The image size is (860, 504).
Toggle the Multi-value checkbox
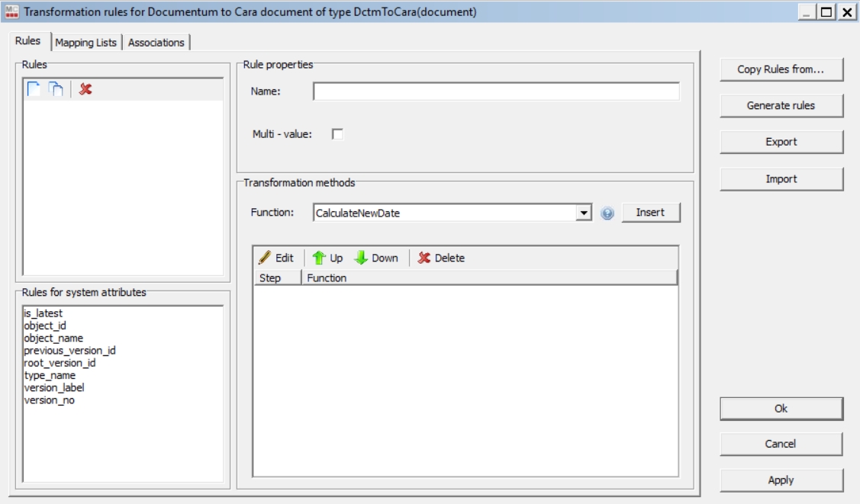click(337, 134)
